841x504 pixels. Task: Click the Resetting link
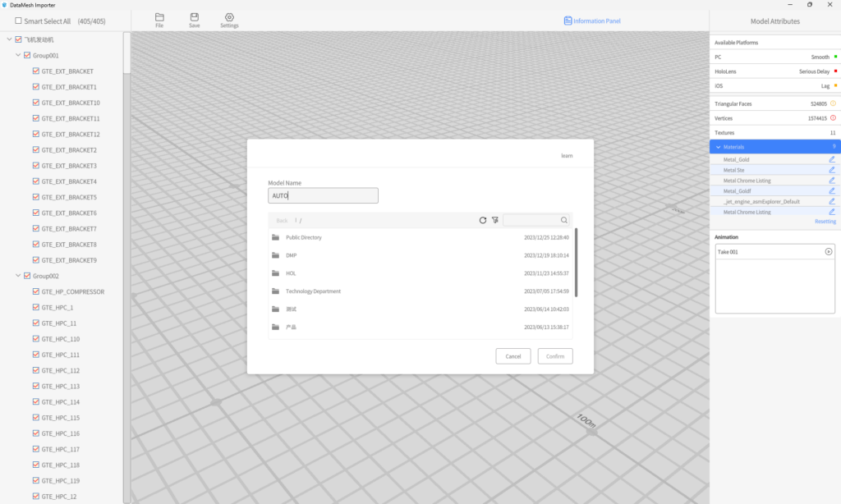(825, 222)
